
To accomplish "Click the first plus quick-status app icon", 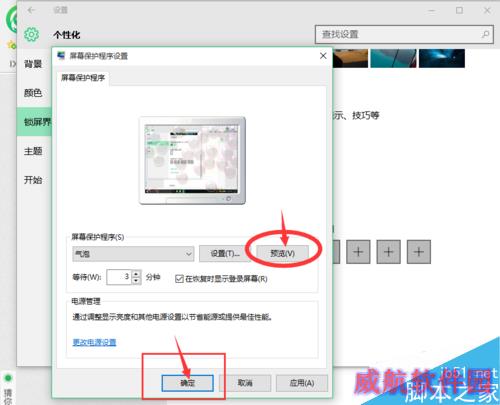I will 358,252.
